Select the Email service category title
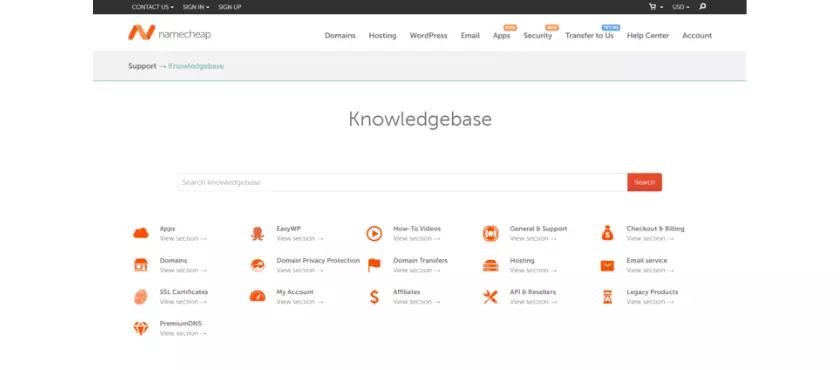Image resolution: width=840 pixels, height=370 pixels. tap(647, 260)
